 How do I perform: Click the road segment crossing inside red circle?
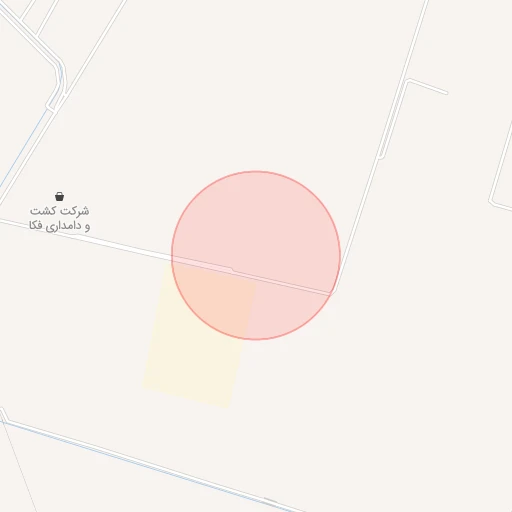[252, 275]
